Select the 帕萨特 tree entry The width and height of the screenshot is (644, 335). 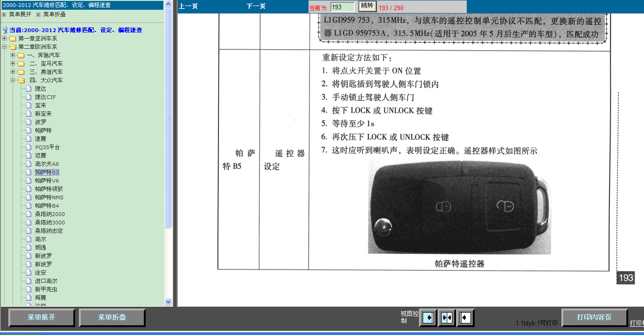click(43, 131)
